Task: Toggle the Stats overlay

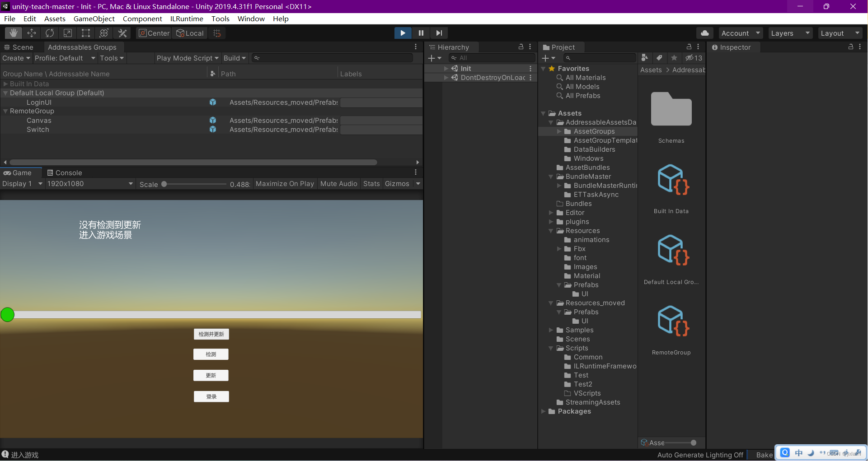Action: tap(371, 184)
